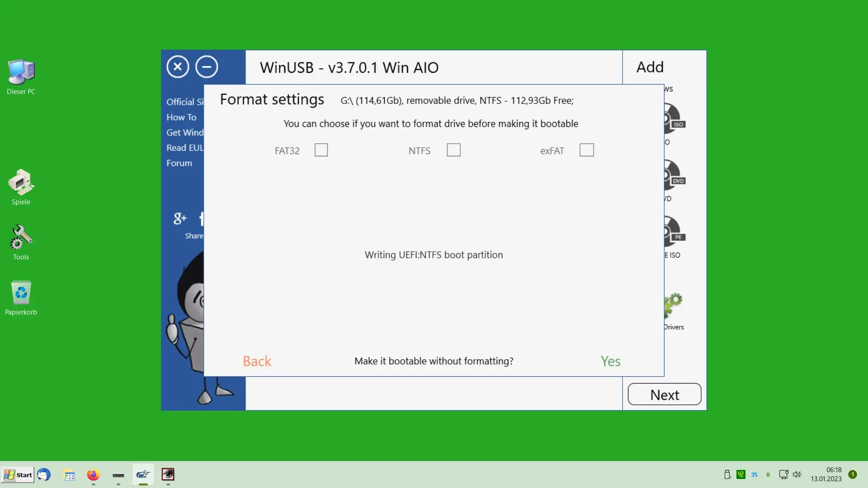Click the Drivers gear icon

pos(673,305)
